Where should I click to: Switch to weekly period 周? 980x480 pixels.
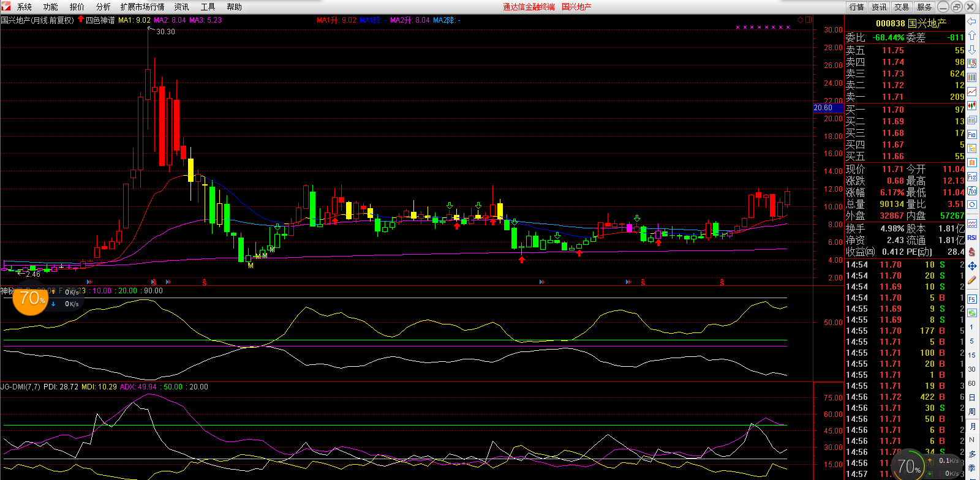pyautogui.click(x=971, y=411)
